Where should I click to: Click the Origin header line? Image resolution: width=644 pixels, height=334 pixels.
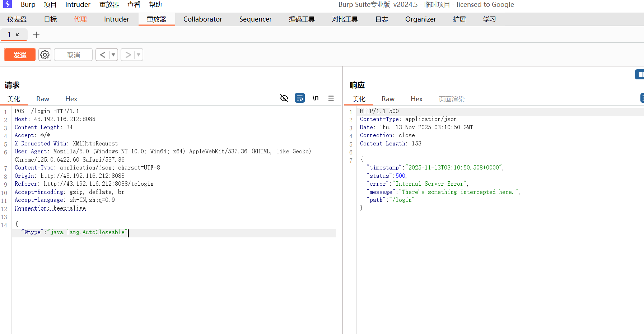70,176
